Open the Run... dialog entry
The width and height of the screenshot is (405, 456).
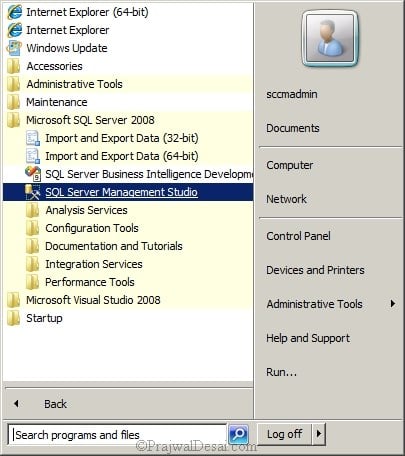point(281,372)
